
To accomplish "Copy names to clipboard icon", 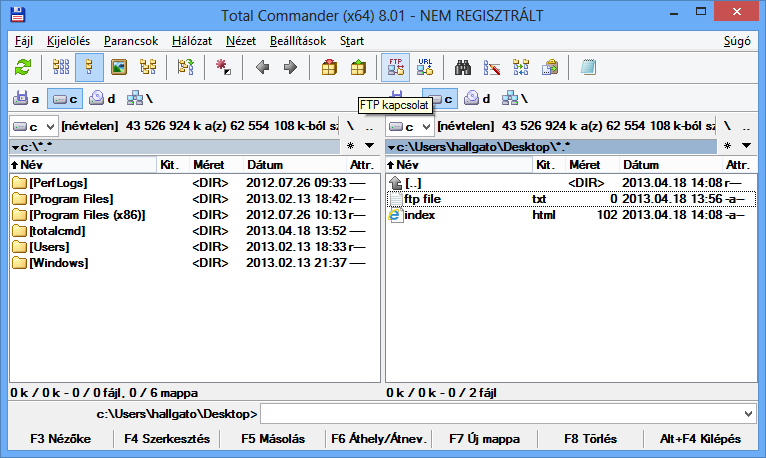I will (550, 67).
